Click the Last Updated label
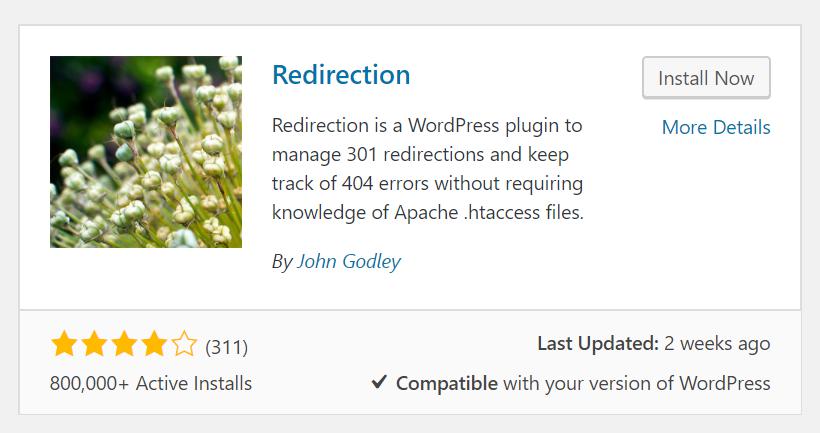The width and height of the screenshot is (820, 433). click(x=598, y=344)
